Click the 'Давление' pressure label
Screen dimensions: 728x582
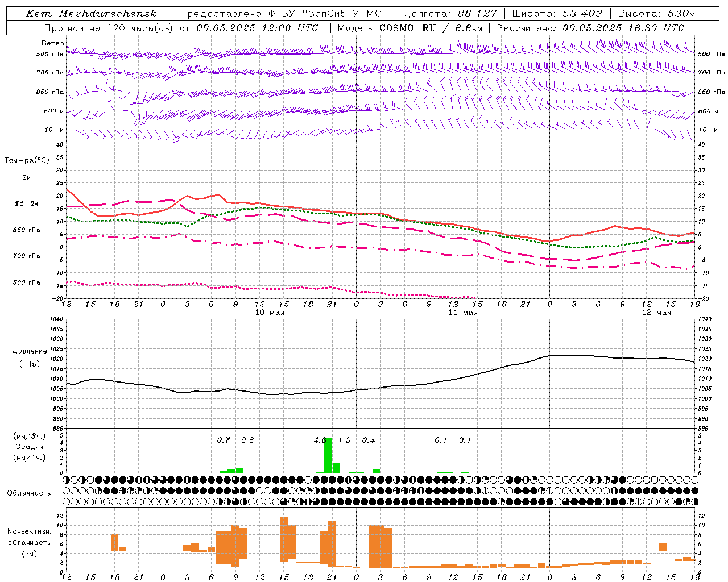(30, 351)
